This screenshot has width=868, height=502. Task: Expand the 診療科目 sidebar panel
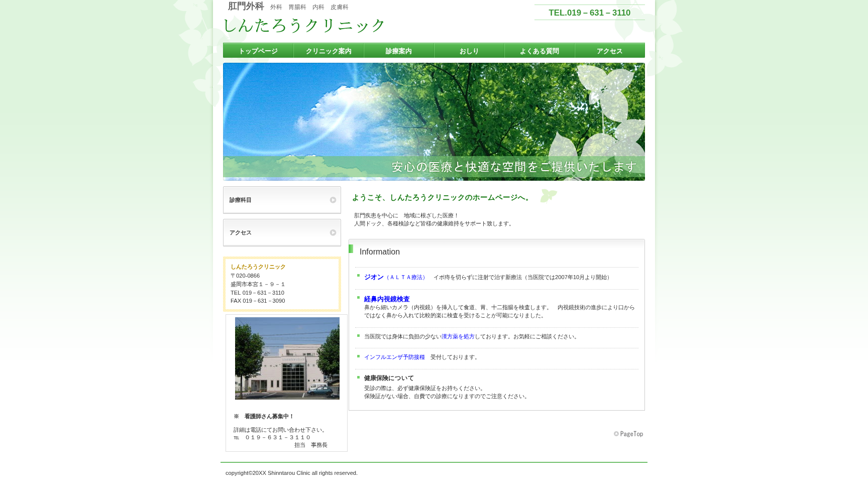[x=281, y=200]
